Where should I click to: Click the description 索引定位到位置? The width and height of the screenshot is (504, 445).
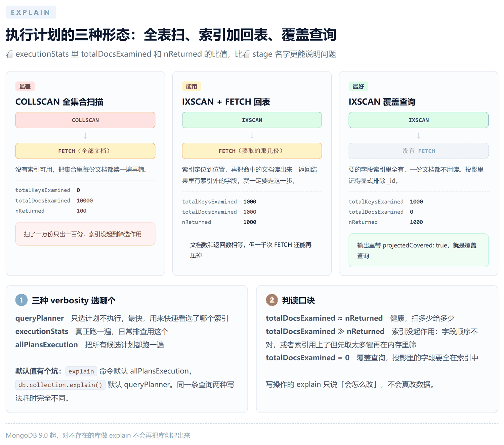[x=250, y=175]
